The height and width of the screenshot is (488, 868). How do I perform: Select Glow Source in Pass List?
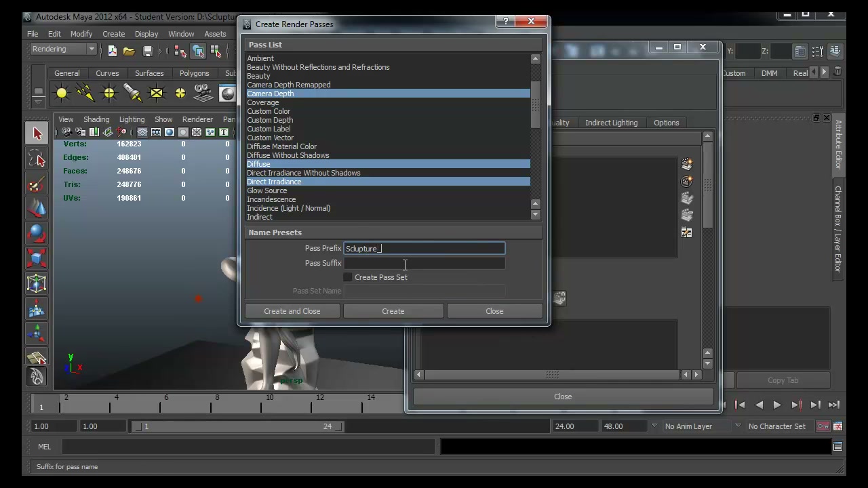pyautogui.click(x=388, y=190)
